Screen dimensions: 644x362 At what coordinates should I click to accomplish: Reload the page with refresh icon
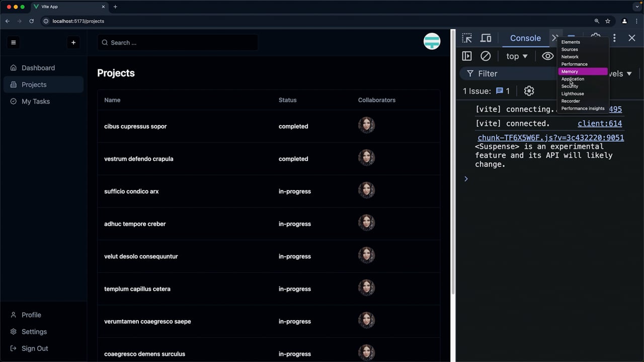pyautogui.click(x=31, y=21)
